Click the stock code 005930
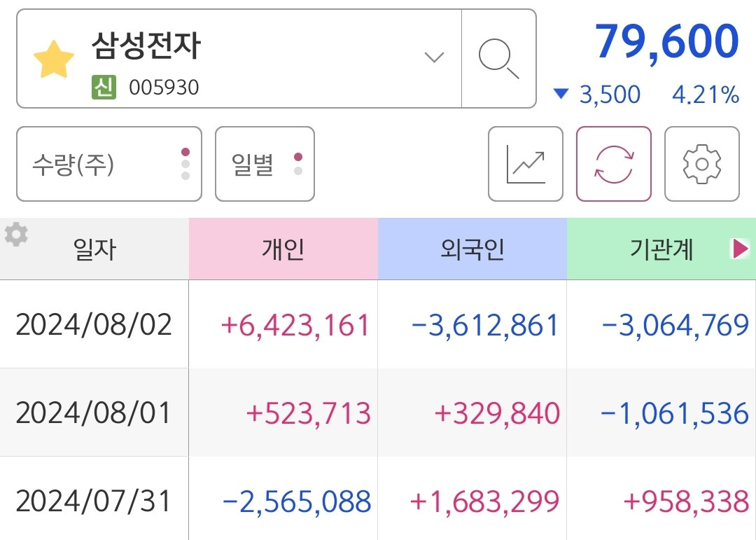Viewport: 756px width, 540px height. 164,88
